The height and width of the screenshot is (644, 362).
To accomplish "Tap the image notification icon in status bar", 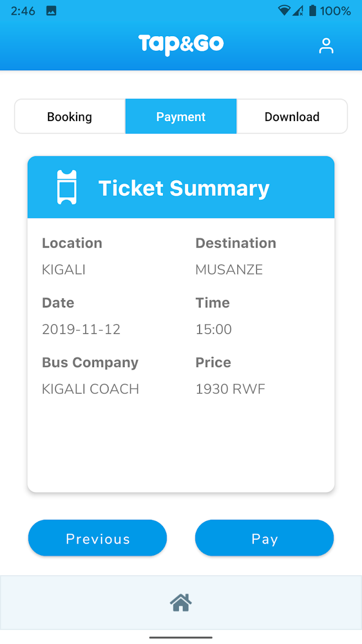I will click(51, 11).
